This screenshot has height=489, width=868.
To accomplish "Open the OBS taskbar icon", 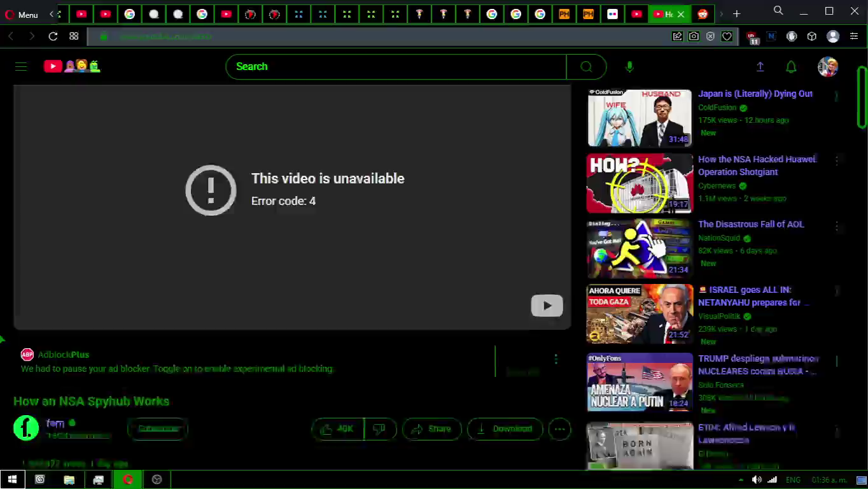I will pyautogui.click(x=157, y=479).
